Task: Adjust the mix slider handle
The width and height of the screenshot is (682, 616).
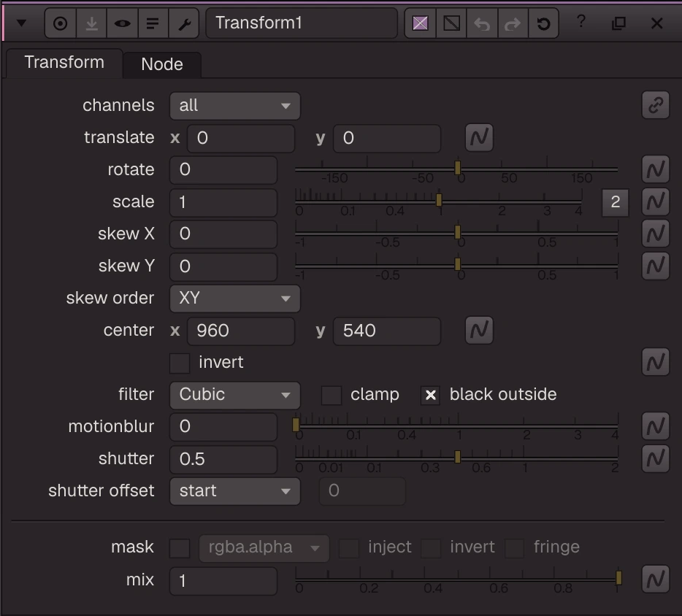Action: 618,578
